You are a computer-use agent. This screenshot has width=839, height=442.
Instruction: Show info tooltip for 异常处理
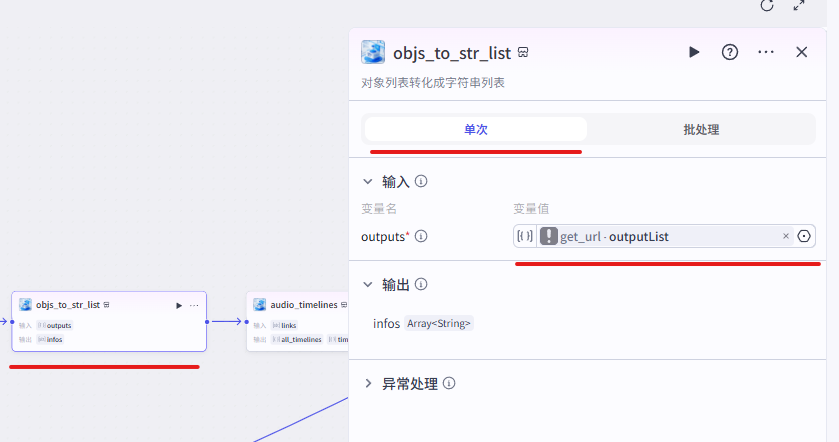point(449,383)
